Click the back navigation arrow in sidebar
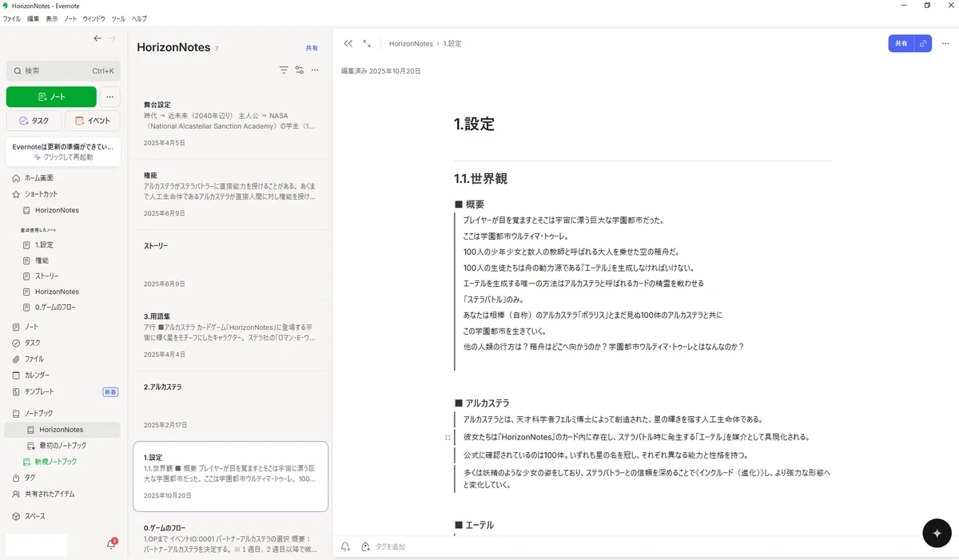The height and width of the screenshot is (560, 959). (x=97, y=38)
